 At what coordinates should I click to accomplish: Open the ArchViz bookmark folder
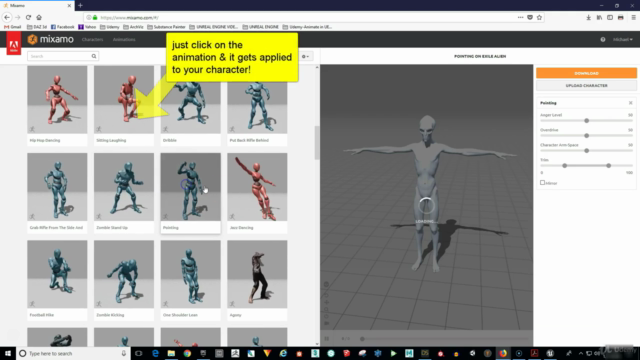tap(133, 27)
